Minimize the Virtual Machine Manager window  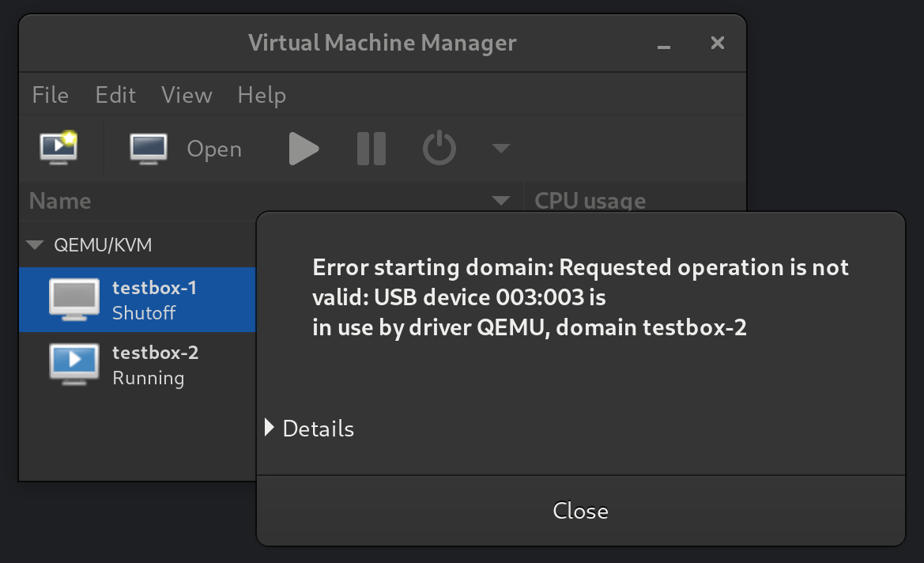pos(664,44)
